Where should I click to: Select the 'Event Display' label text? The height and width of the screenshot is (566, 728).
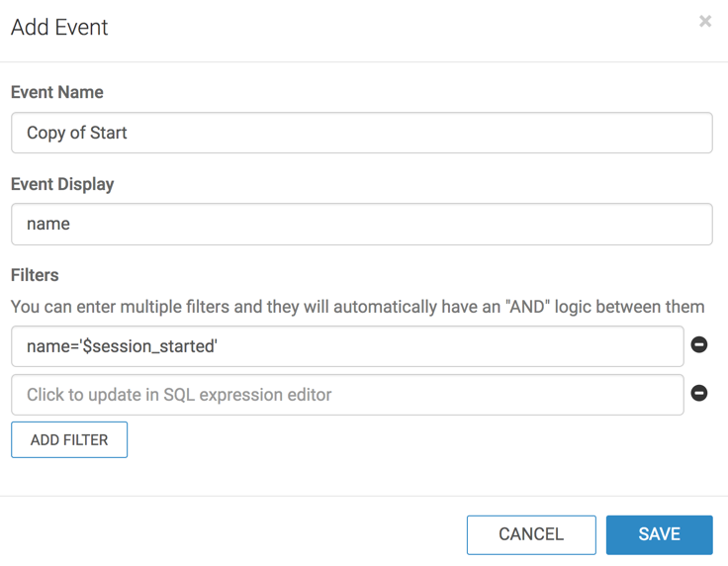click(62, 184)
